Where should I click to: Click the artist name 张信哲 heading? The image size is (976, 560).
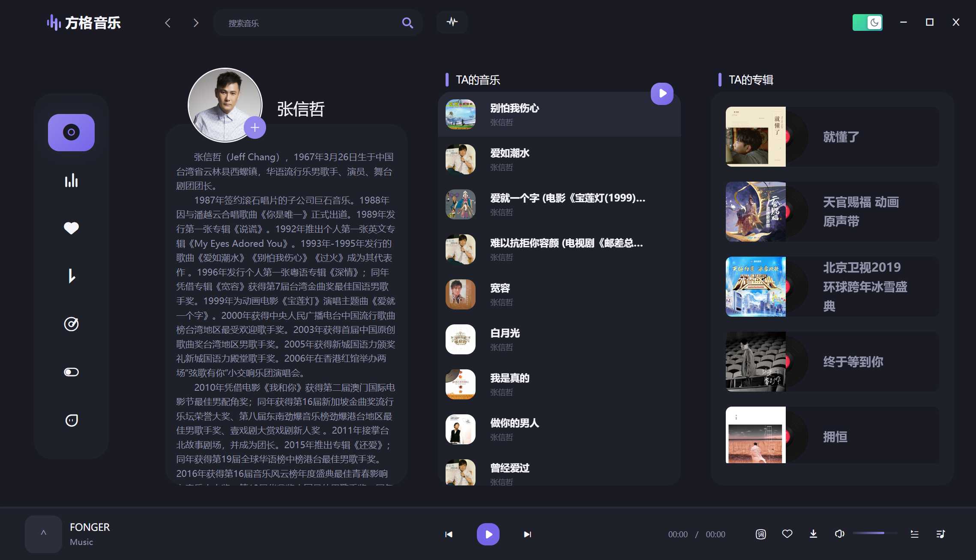301,109
